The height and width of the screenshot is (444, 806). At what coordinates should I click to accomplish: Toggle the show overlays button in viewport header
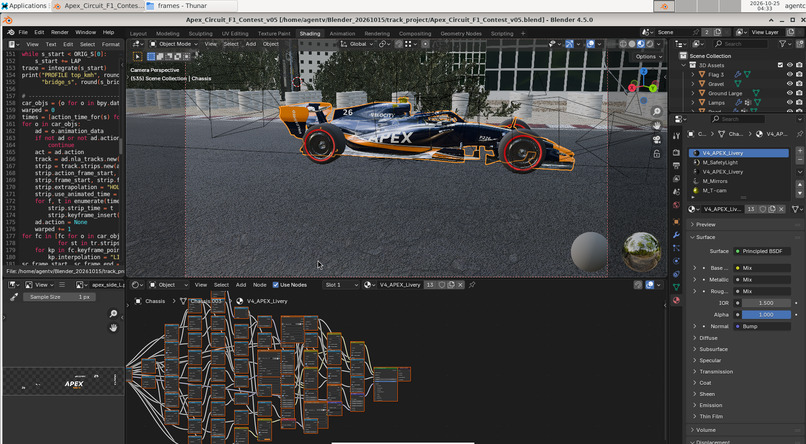[x=591, y=44]
